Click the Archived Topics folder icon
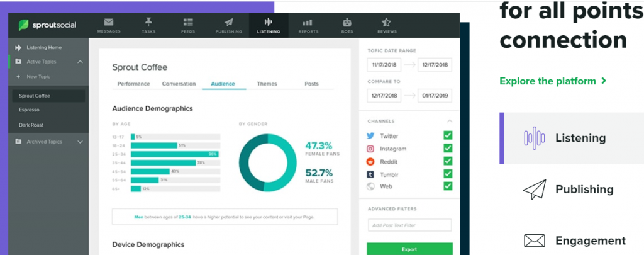 point(18,142)
